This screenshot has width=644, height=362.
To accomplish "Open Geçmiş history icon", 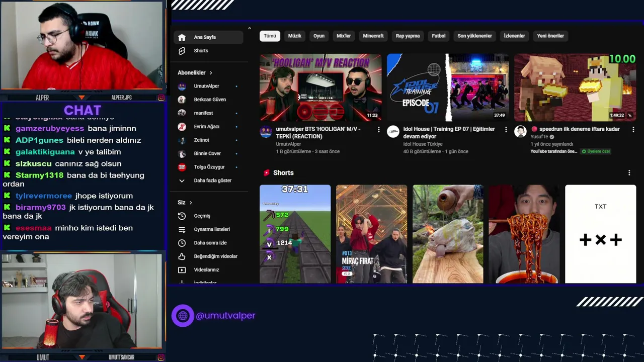I will click(x=182, y=216).
